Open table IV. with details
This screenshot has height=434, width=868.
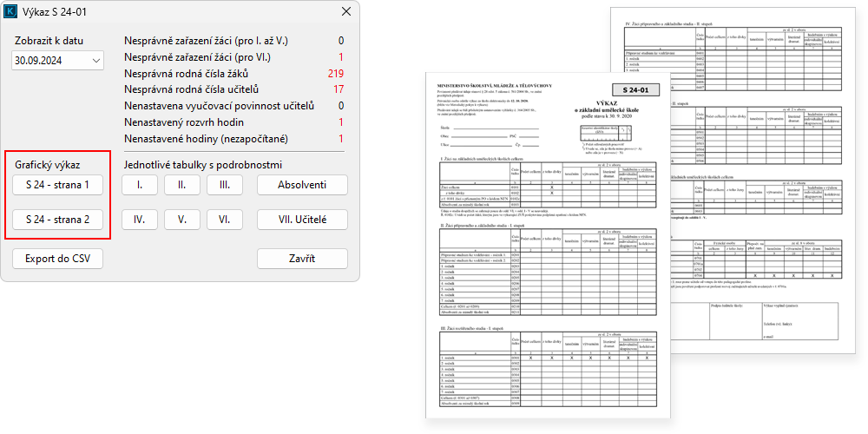pyautogui.click(x=140, y=220)
